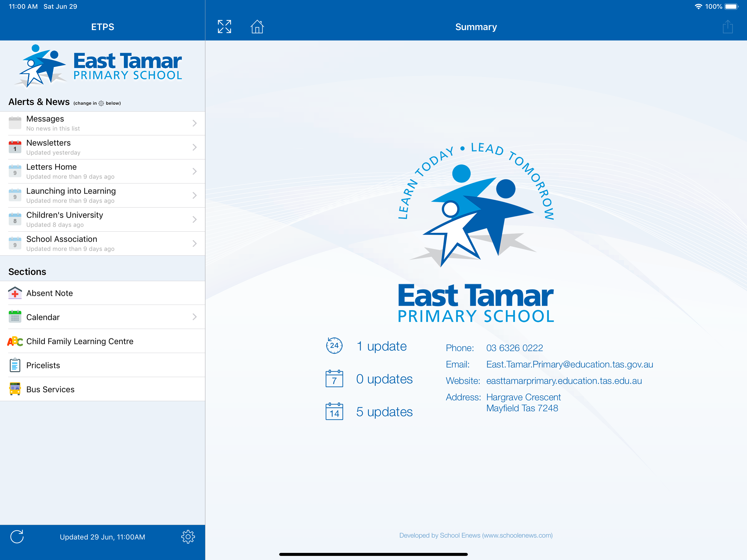The width and height of the screenshot is (747, 560).
Task: Tap the Messages calendar icon
Action: [x=15, y=123]
